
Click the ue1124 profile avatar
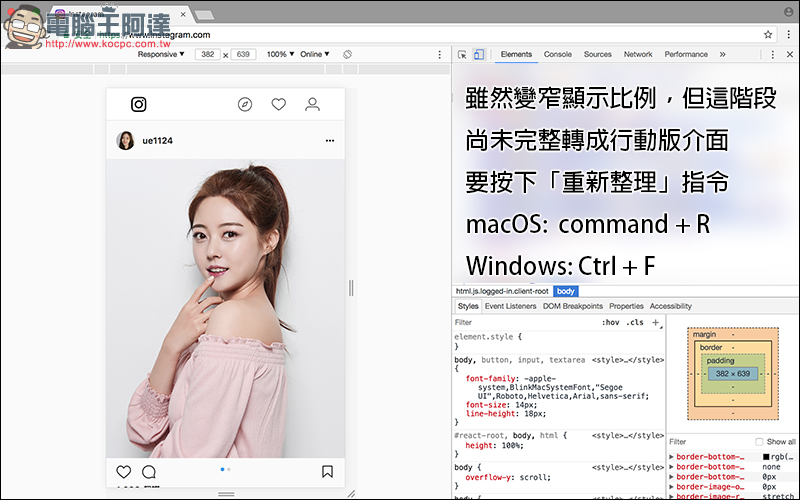(x=126, y=140)
